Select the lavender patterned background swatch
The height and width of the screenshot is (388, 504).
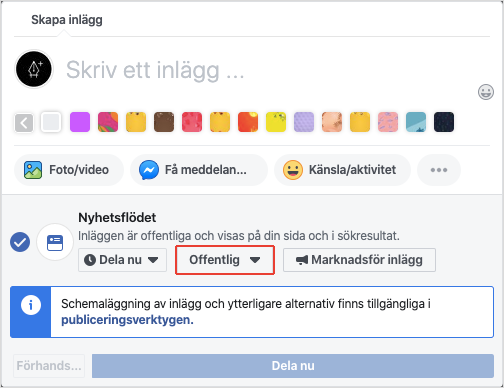coord(304,122)
